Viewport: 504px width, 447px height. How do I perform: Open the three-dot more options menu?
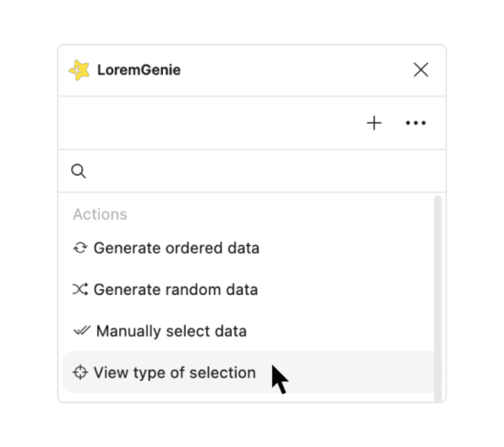pyautogui.click(x=416, y=123)
